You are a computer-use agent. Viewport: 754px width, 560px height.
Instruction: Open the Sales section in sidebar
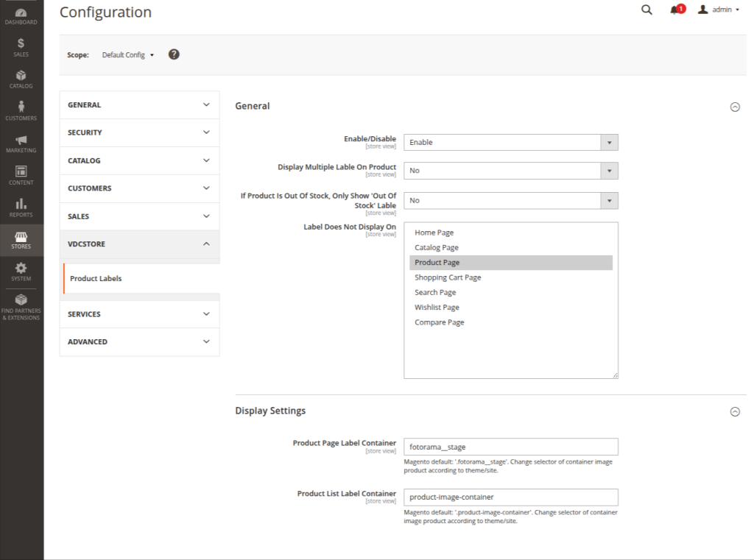[x=21, y=48]
